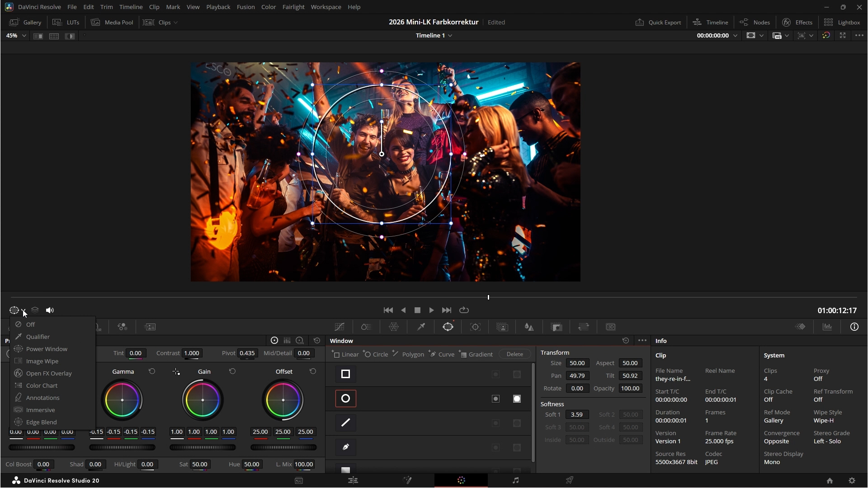This screenshot has height=488, width=868.
Task: Expand the Clips dropdown arrow
Action: point(175,23)
